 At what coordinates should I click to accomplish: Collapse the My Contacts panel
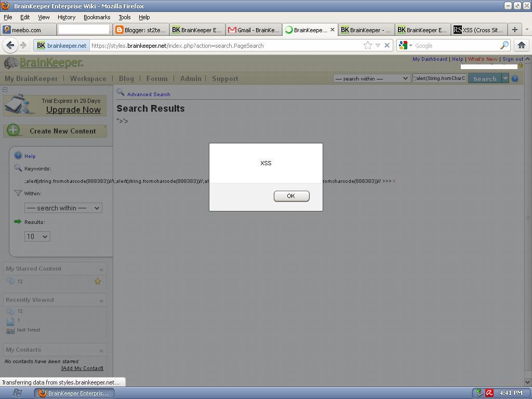tap(101, 351)
